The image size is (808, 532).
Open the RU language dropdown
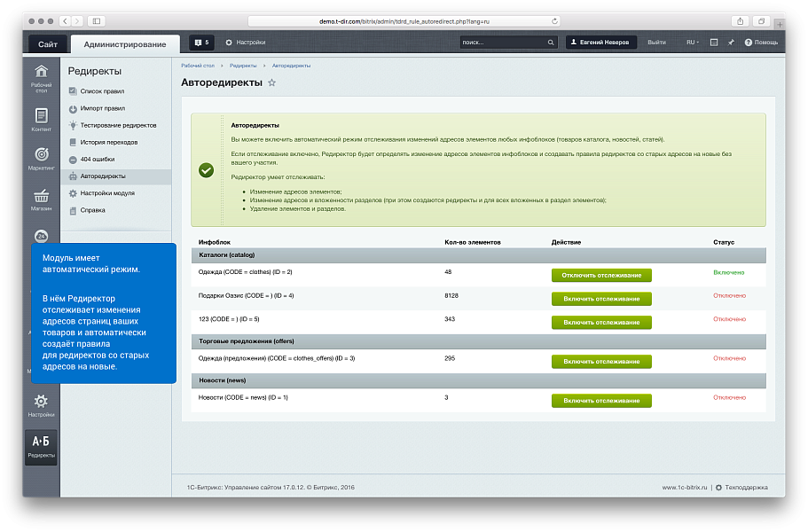point(692,43)
